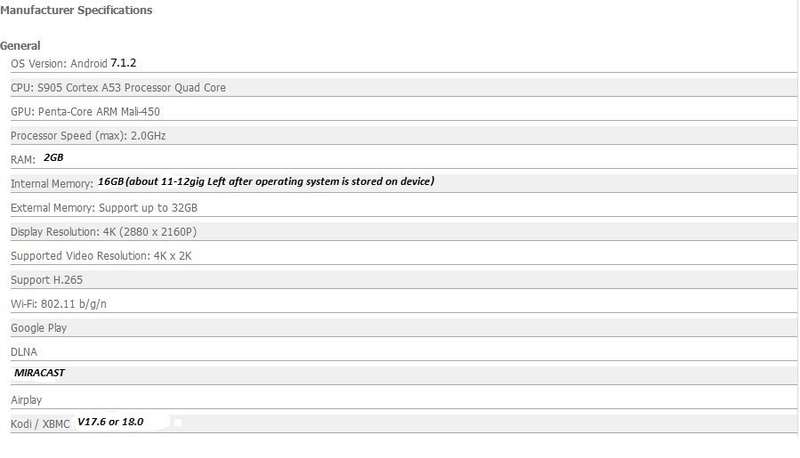This screenshot has width=800, height=458.
Task: Select the Google Play row
Action: (404, 327)
